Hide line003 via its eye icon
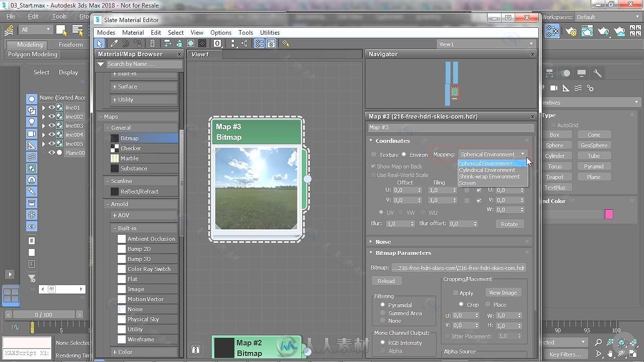644x362 pixels. pos(51,125)
